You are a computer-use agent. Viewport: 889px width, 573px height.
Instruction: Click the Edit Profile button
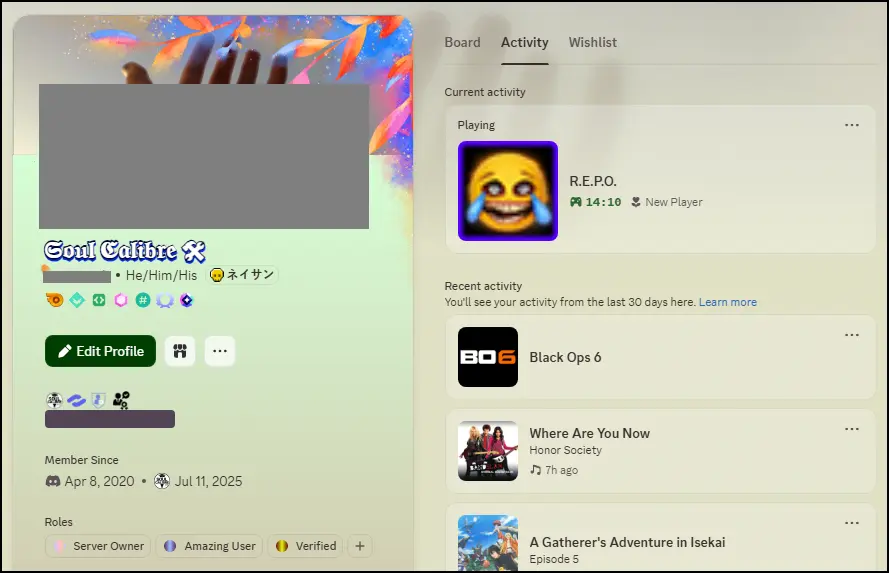click(100, 351)
